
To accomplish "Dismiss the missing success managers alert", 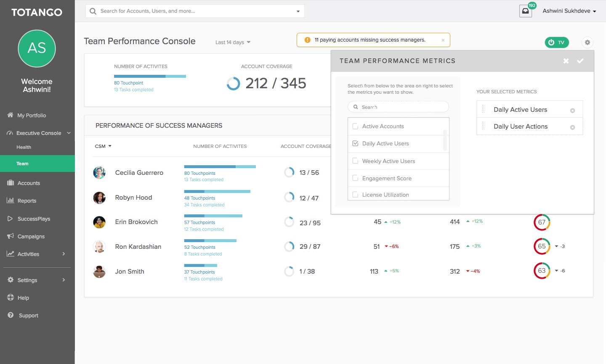I will coord(443,40).
